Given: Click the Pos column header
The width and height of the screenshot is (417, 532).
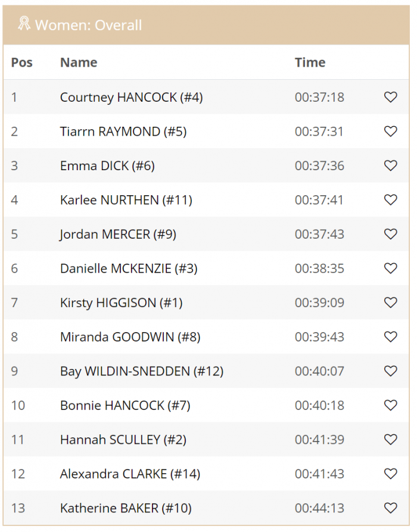Looking at the screenshot, I should 21,62.
